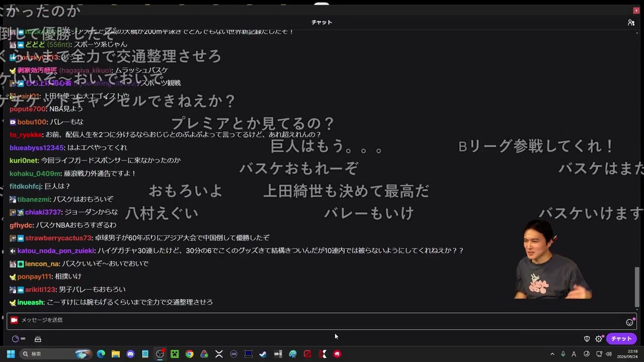The width and height of the screenshot is (644, 362).
Task: Click username gfhydc in chat
Action: pyautogui.click(x=21, y=225)
